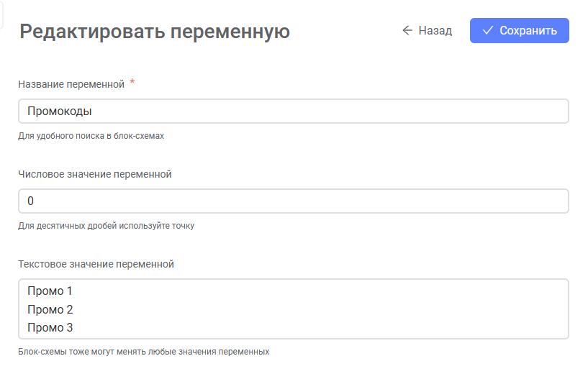Focus the Числовое значение переменной field
The height and width of the screenshot is (374, 588).
coord(294,201)
